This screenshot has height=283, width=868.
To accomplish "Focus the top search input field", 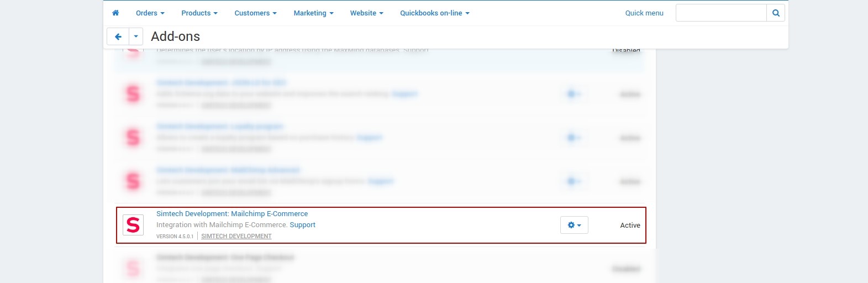I will 721,13.
